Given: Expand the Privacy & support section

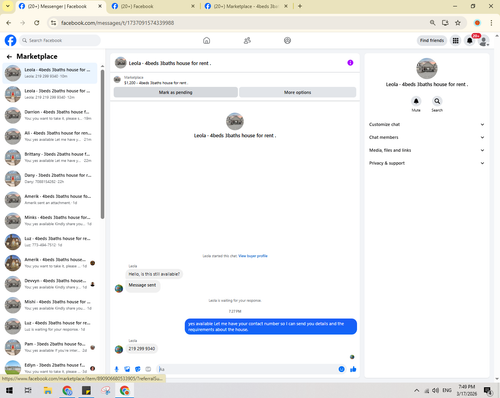Looking at the screenshot, I should coord(426,163).
